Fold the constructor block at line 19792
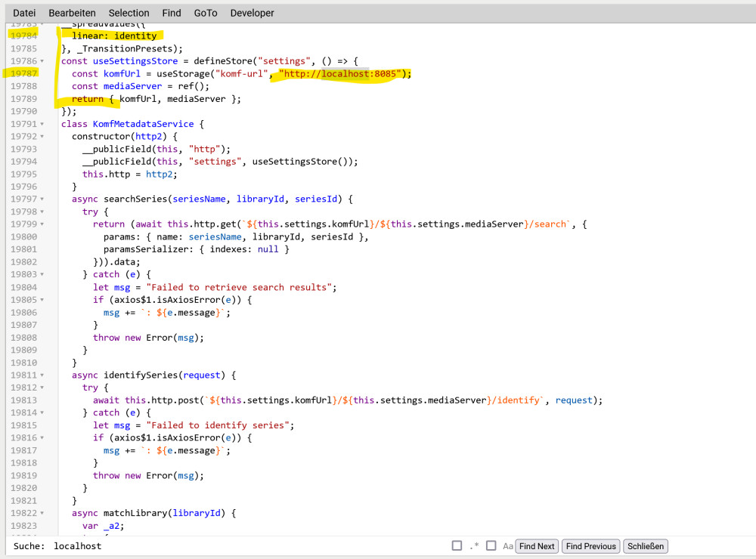756x559 pixels. click(x=42, y=137)
